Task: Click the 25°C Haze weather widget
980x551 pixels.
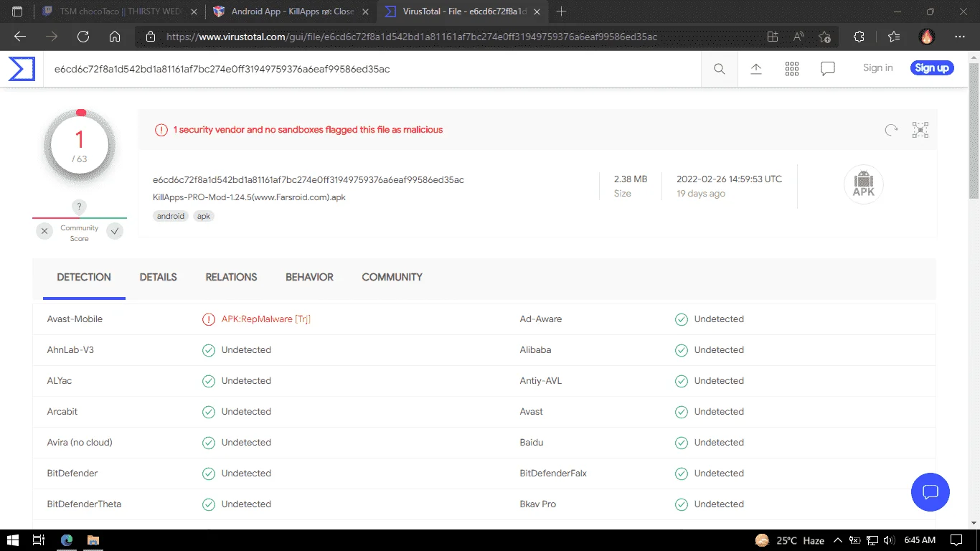Action: 790,540
